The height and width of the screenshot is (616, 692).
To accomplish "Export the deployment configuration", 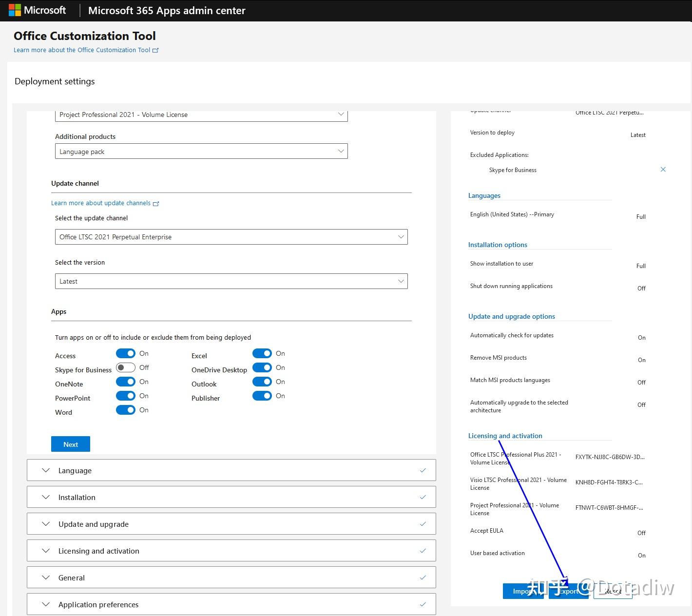I will [x=568, y=591].
